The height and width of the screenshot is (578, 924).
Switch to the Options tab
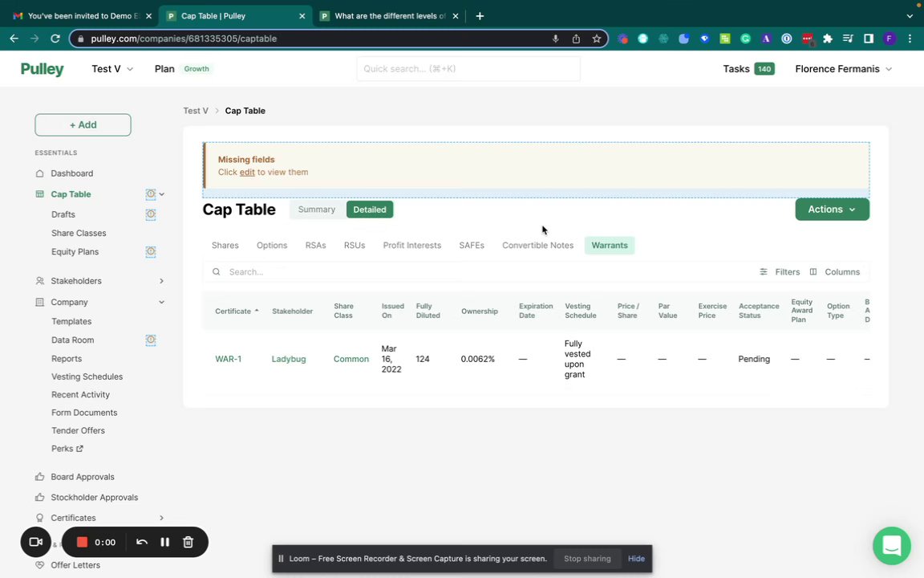272,246
